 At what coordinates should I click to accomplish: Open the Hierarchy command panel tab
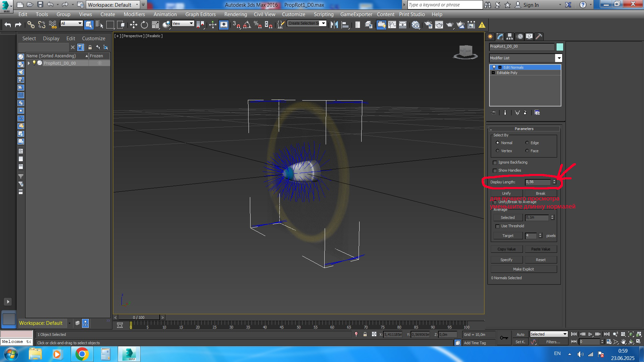pos(509,37)
